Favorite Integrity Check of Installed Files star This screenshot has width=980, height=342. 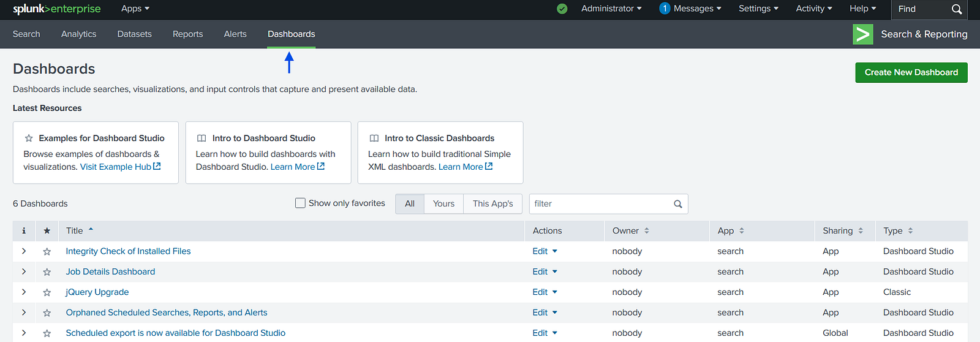pyautogui.click(x=47, y=251)
